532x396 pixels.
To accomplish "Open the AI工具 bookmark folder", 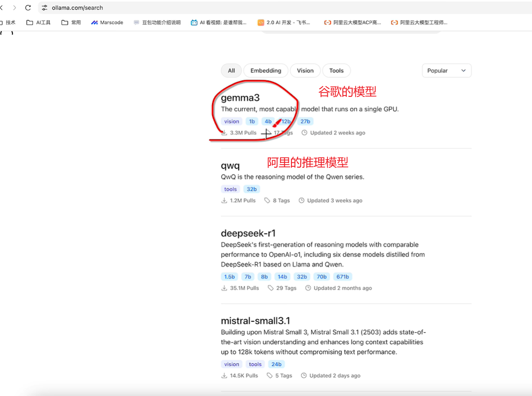I will click(39, 22).
